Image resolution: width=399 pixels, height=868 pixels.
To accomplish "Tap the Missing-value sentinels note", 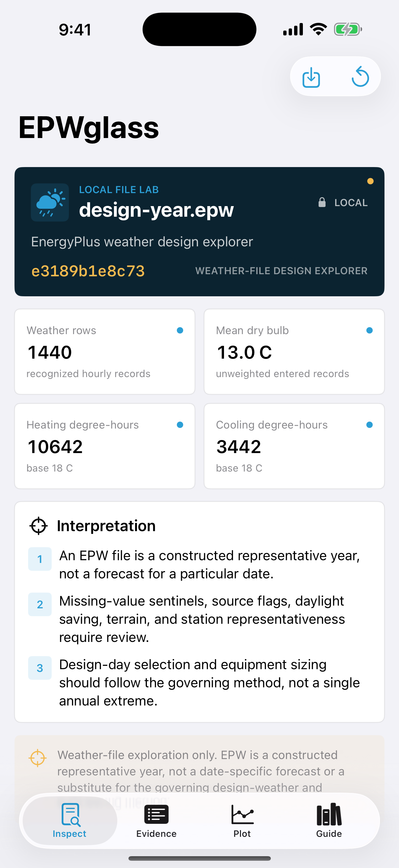I will point(202,619).
